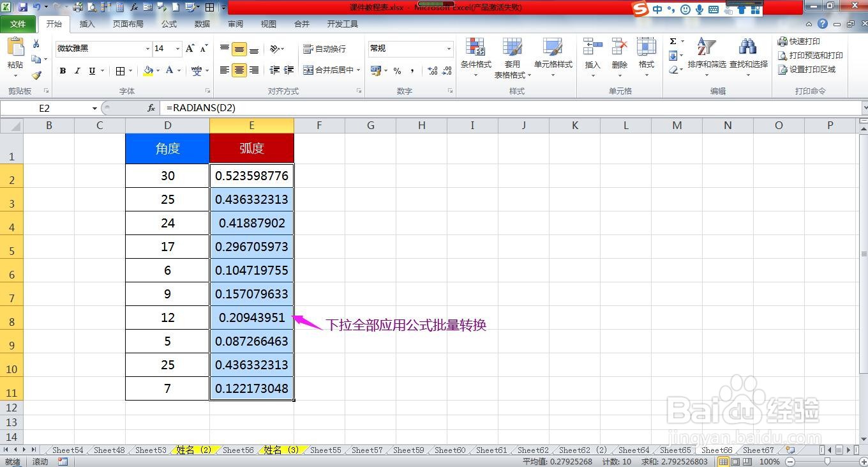
Task: Open the 文件 menu
Action: click(18, 24)
